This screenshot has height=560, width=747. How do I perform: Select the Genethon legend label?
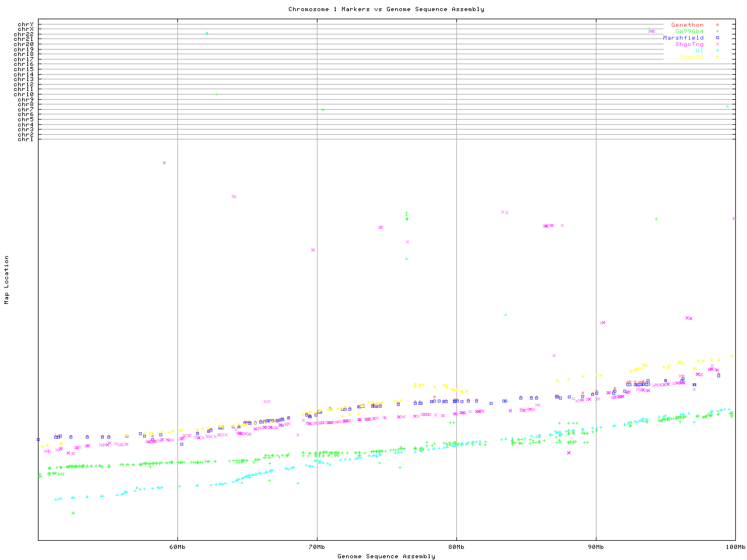pyautogui.click(x=687, y=25)
